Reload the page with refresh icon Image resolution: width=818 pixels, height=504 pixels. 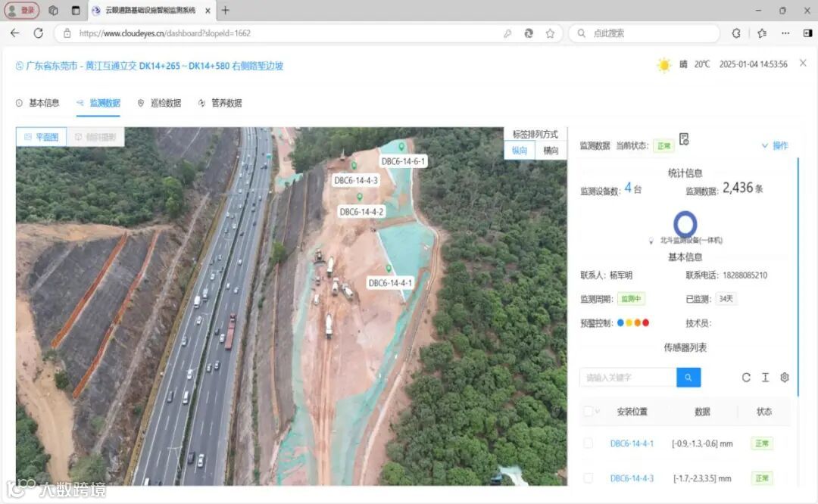38,33
